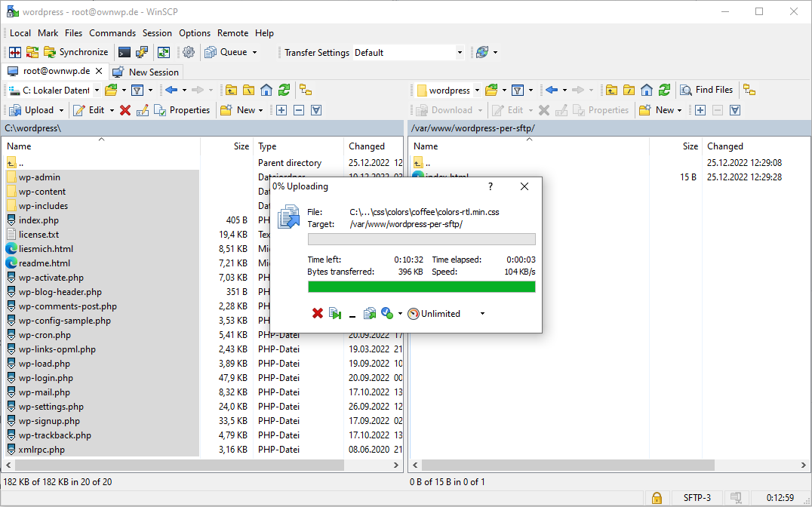Click the lock encryption icon in status bar
812x507 pixels.
[656, 498]
